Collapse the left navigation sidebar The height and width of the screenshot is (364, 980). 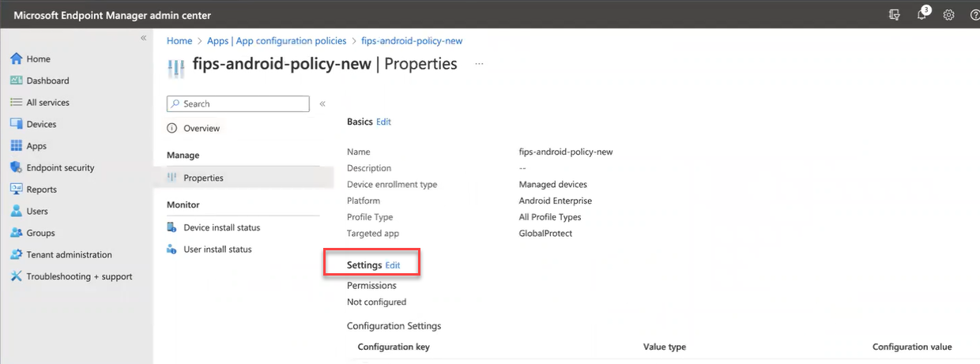[x=143, y=38]
